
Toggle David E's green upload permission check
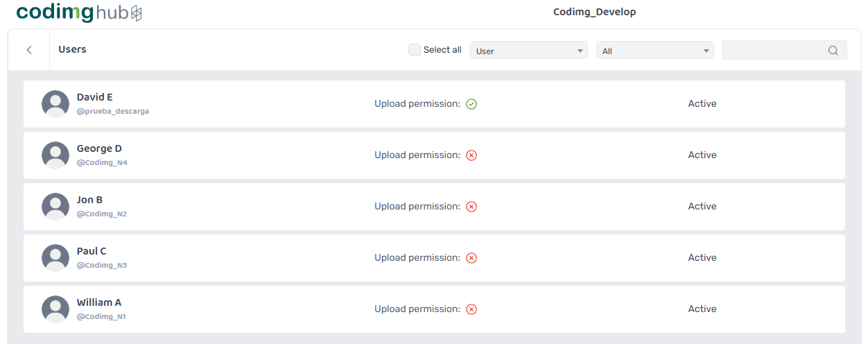(471, 104)
